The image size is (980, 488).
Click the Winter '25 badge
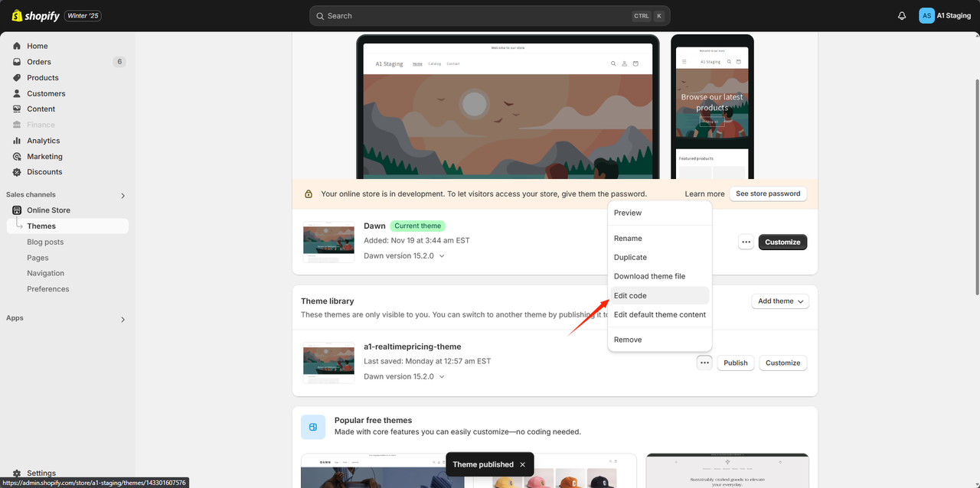point(83,15)
